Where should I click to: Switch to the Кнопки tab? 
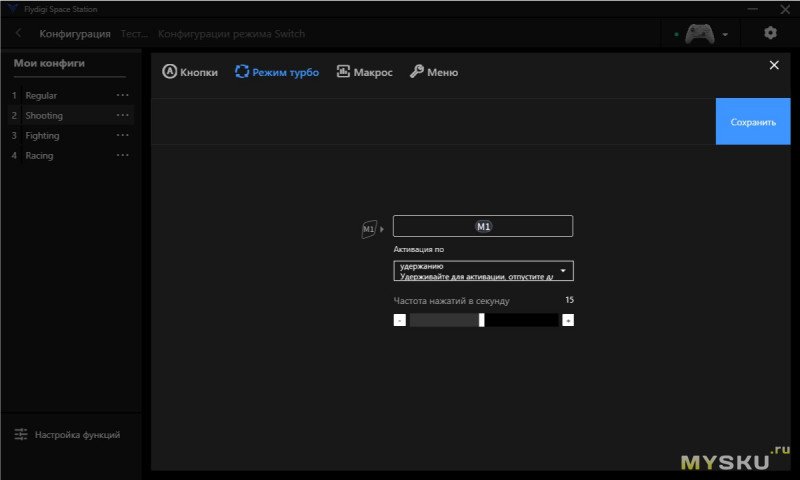[x=190, y=72]
